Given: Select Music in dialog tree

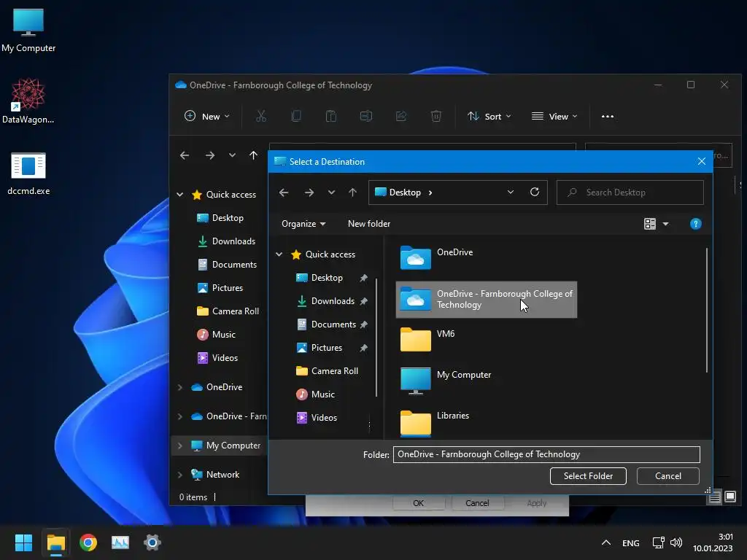Looking at the screenshot, I should pyautogui.click(x=322, y=394).
